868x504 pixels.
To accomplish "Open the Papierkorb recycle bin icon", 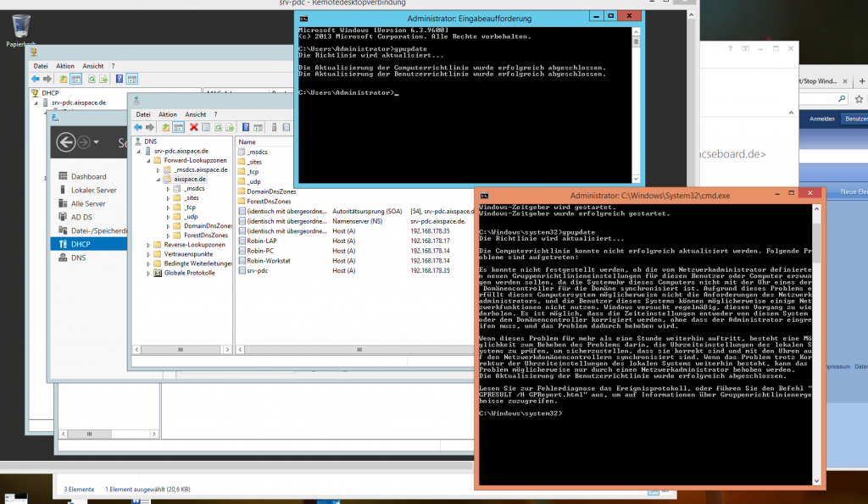I will point(20,30).
